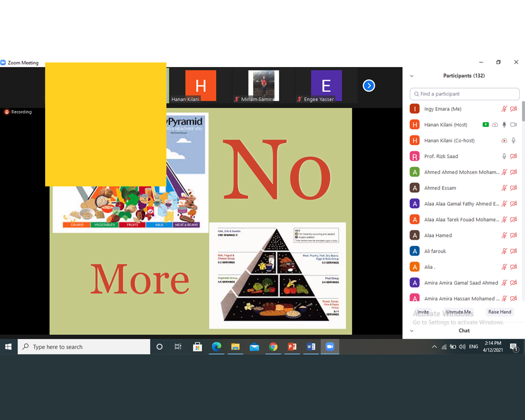Click the next video thumbnails arrow
This screenshot has width=525, height=420.
coord(369,86)
